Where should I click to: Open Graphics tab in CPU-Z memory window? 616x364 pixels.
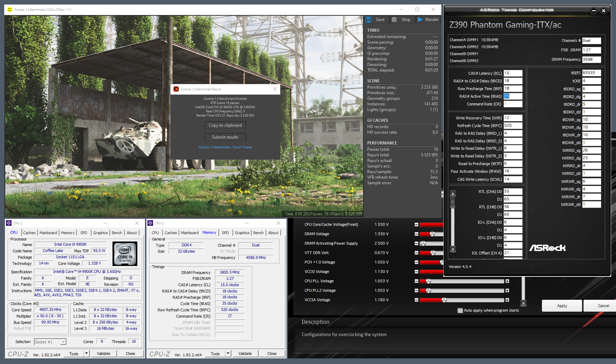[242, 233]
